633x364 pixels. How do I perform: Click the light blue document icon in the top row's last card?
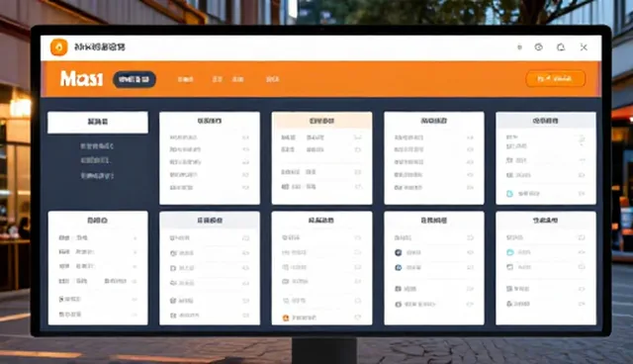[510, 194]
